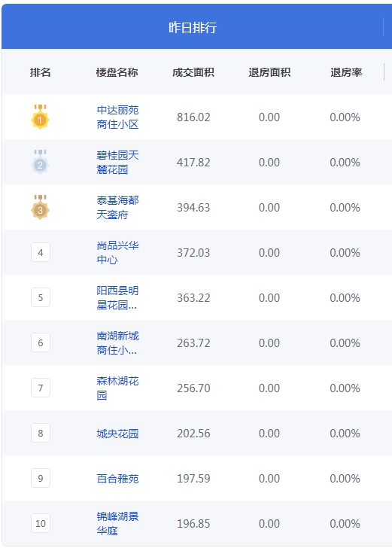
Task: Open the 城央花园 project link
Action: click(x=117, y=434)
